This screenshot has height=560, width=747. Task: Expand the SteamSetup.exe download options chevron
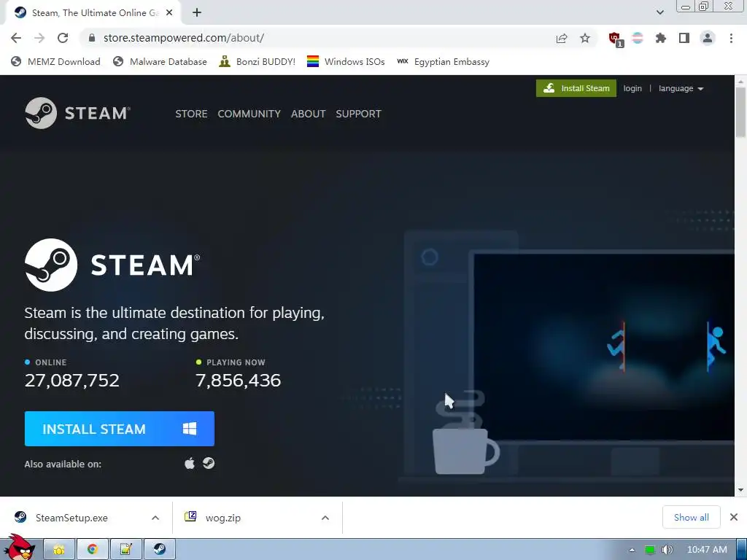click(x=155, y=518)
